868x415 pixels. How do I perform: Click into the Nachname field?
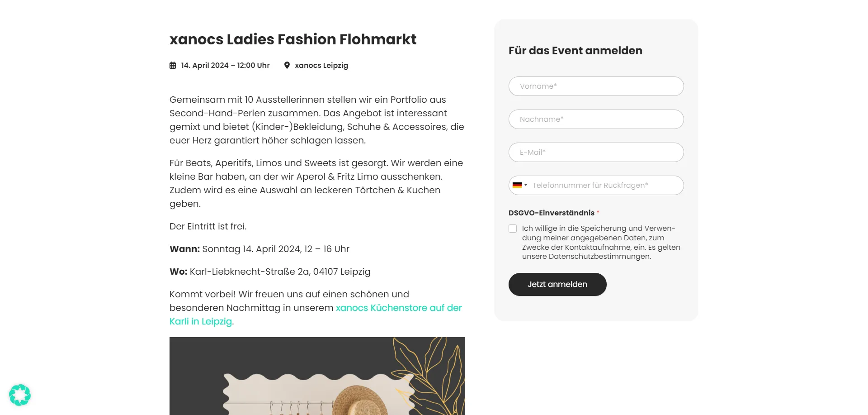[596, 119]
